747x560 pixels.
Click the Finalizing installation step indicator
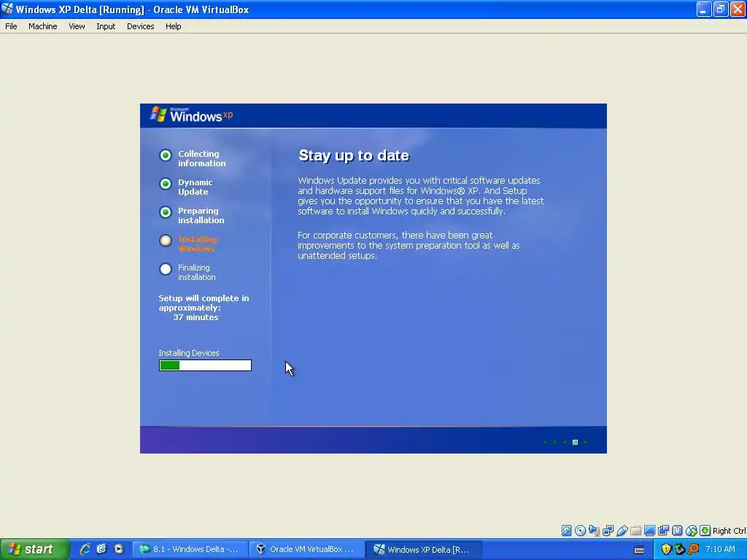pyautogui.click(x=166, y=269)
